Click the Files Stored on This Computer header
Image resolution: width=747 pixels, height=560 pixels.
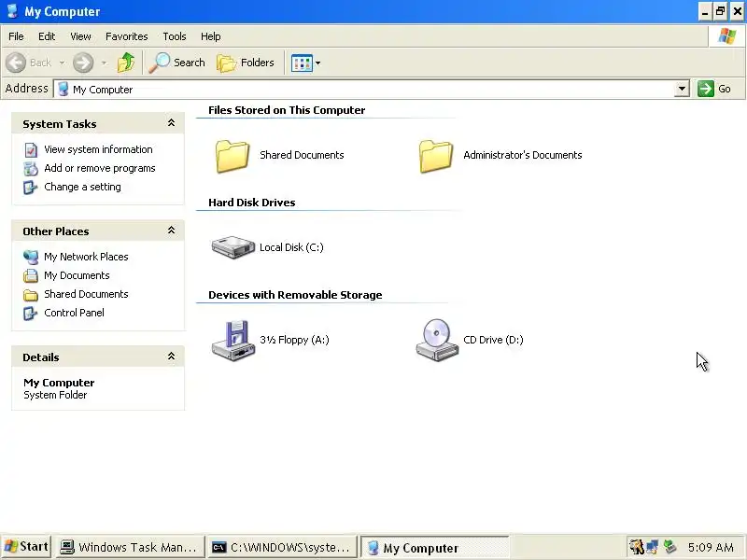[x=287, y=110]
